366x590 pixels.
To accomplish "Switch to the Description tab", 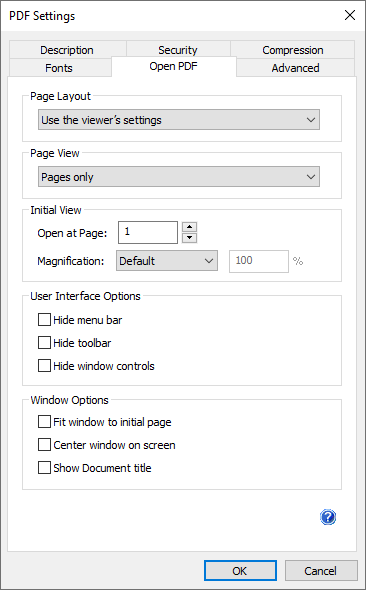I will pyautogui.click(x=67, y=50).
